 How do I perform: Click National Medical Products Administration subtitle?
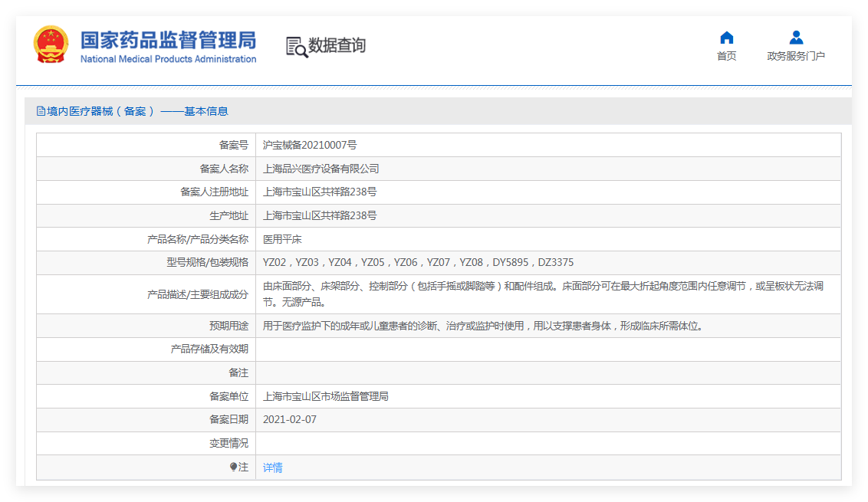tap(168, 59)
